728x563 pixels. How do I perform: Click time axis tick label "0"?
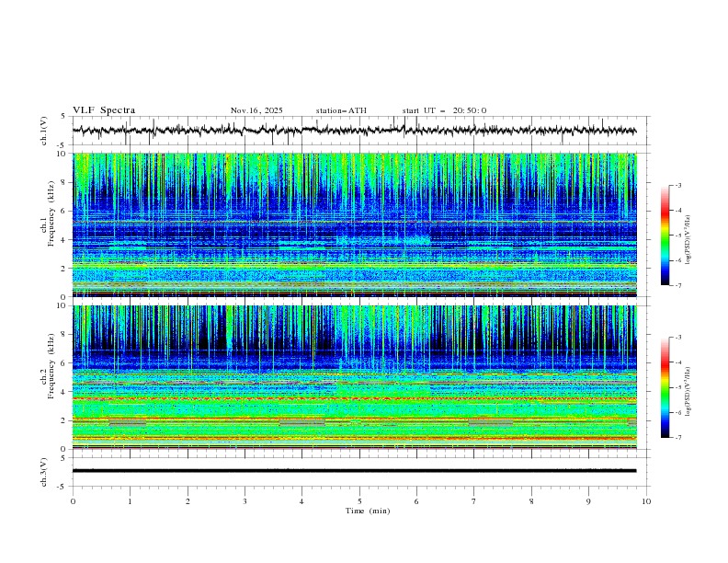(73, 501)
